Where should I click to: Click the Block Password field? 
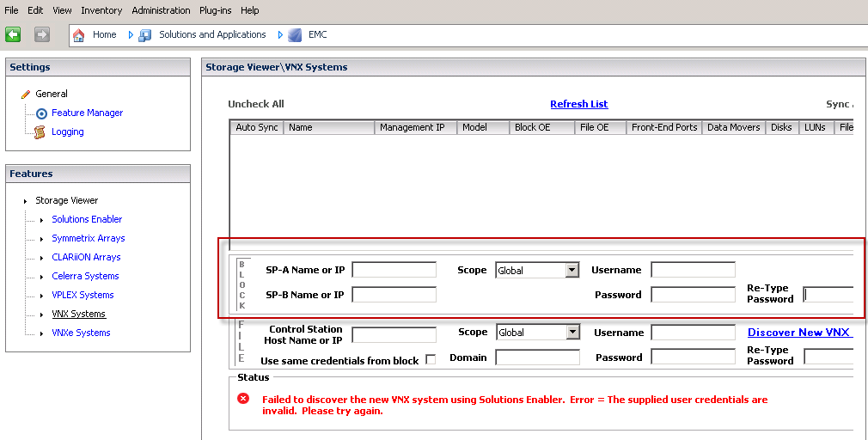(x=693, y=295)
